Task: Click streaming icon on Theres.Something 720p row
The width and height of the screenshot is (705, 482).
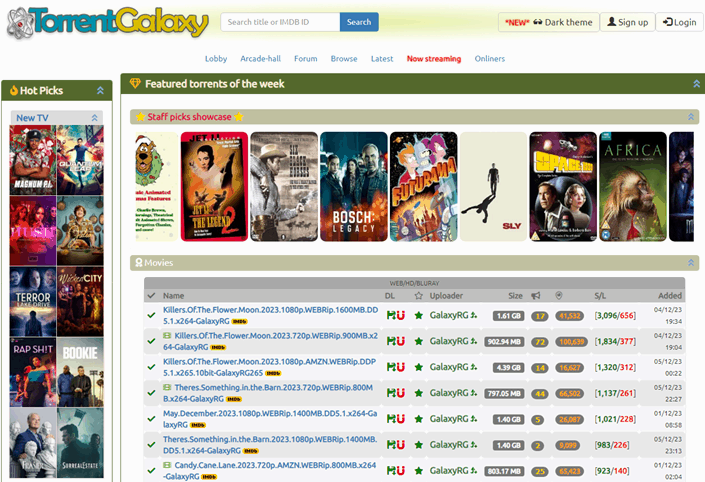Action: [167, 387]
